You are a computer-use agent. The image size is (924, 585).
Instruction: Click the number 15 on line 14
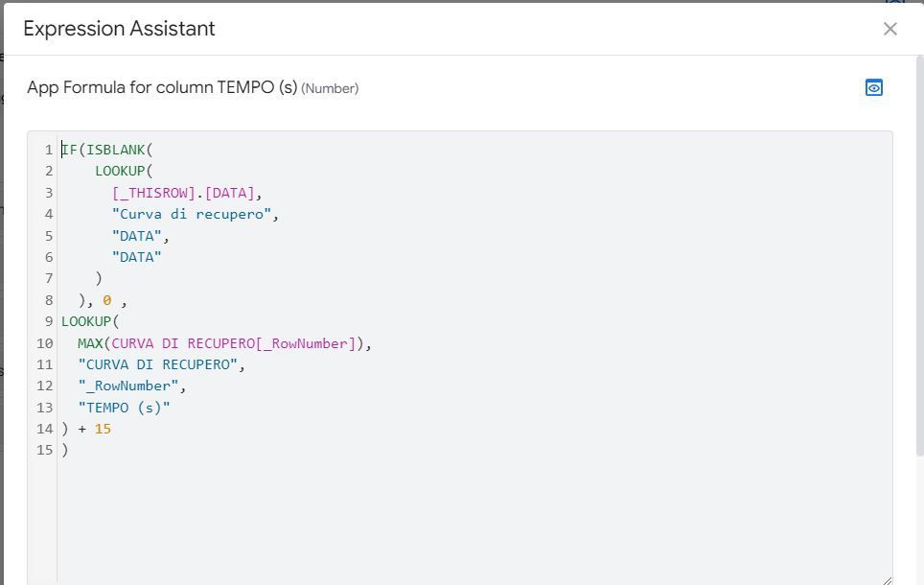point(103,429)
